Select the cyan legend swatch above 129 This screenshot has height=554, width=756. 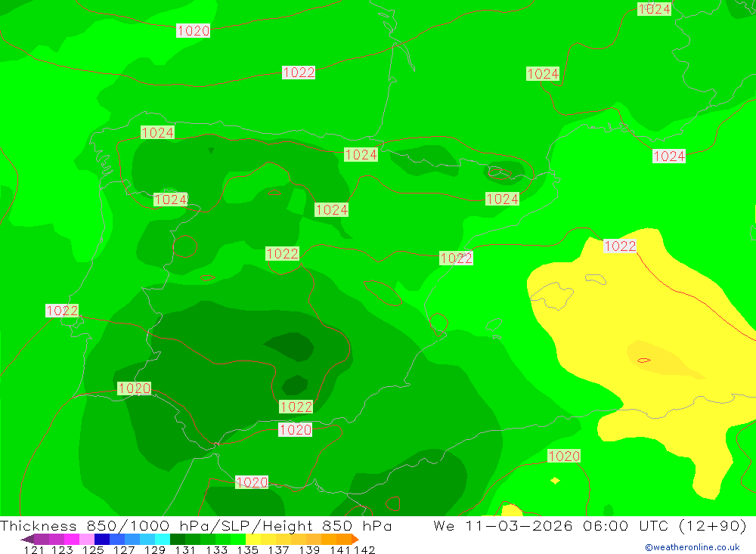tap(163, 539)
